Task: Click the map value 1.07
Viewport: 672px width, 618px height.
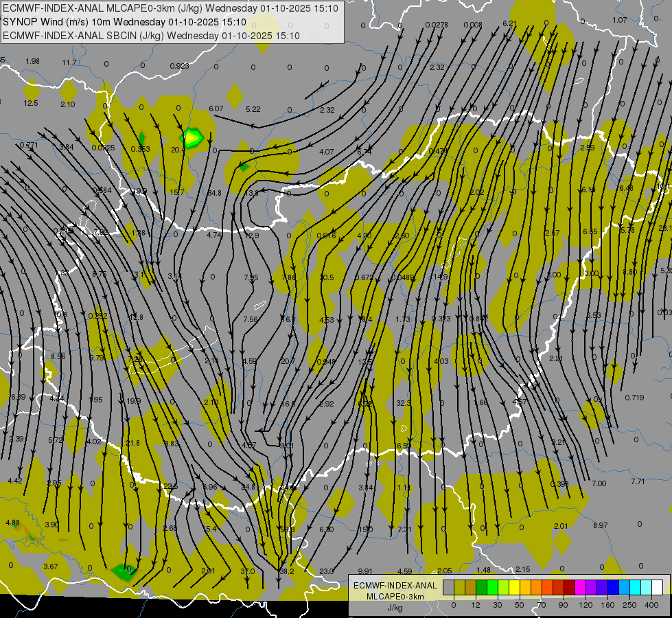Action: point(620,20)
